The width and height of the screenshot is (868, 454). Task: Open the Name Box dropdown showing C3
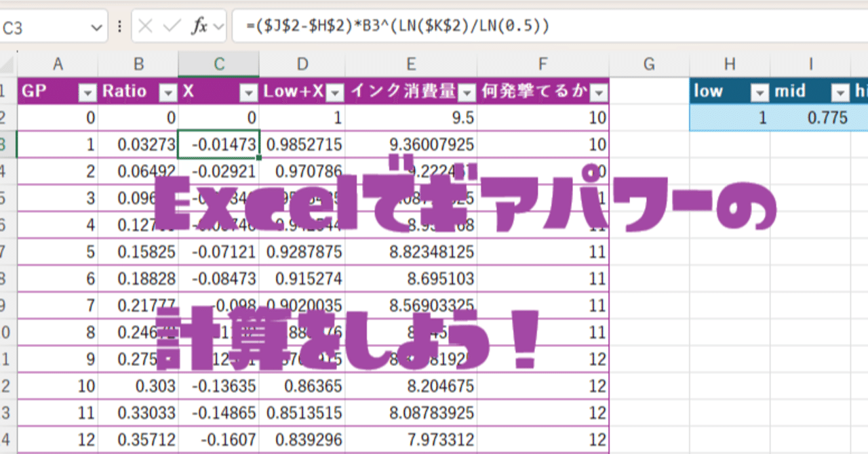(x=96, y=25)
